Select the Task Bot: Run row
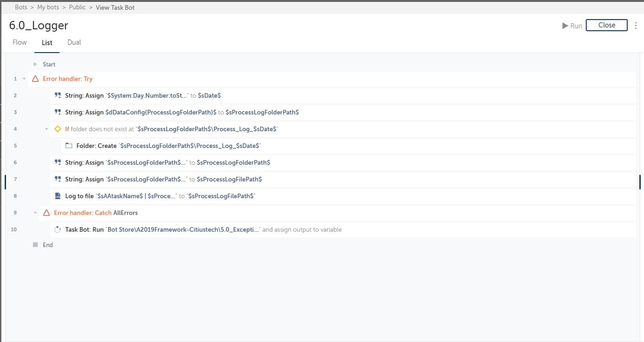 344,229
